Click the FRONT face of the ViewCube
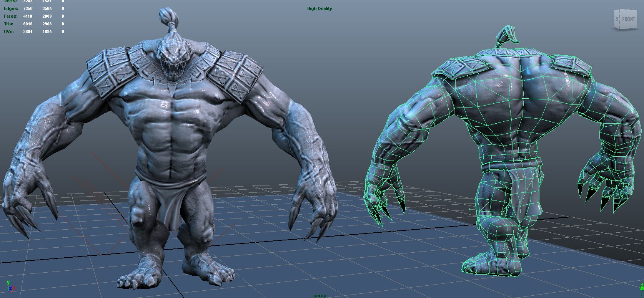644x298 pixels. pyautogui.click(x=628, y=19)
